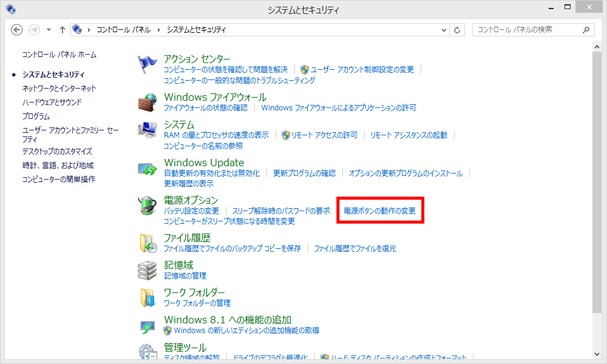Open コンピューターの状態を確認して問題を解決
Image resolution: width=607 pixels, height=364 pixels.
pyautogui.click(x=226, y=70)
